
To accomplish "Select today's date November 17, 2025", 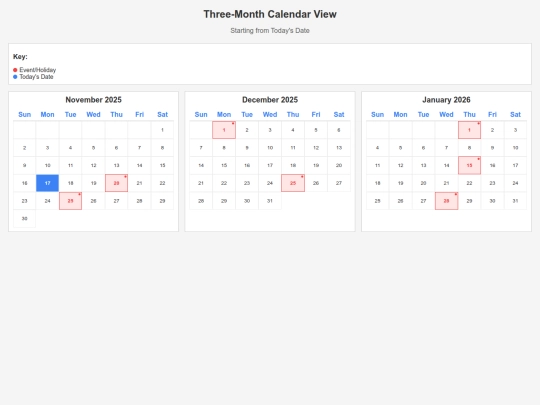I will tap(48, 183).
